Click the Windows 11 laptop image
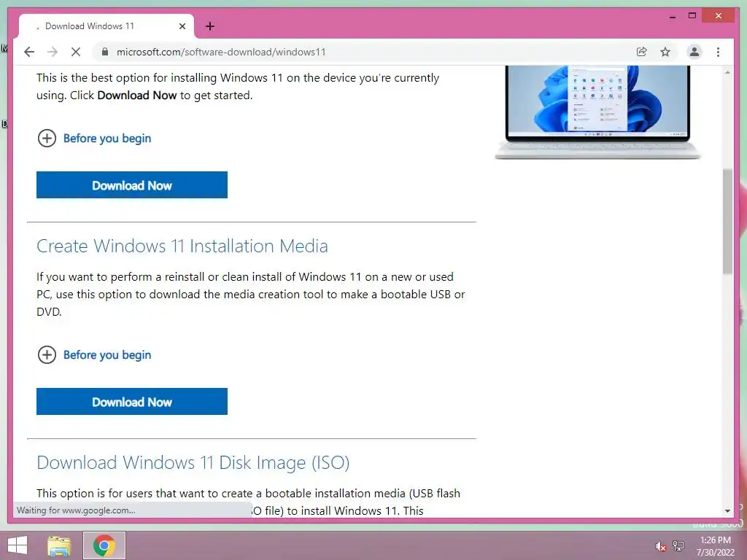 point(597,112)
